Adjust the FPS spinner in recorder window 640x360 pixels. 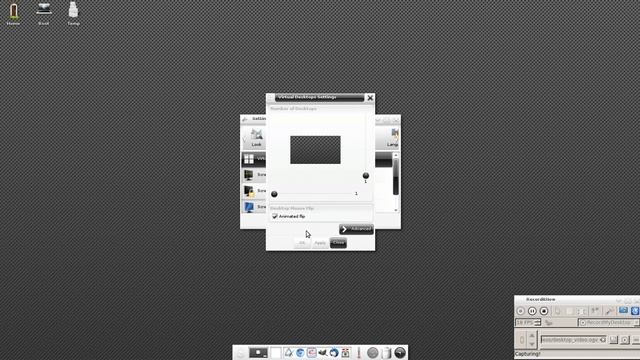coord(537,322)
